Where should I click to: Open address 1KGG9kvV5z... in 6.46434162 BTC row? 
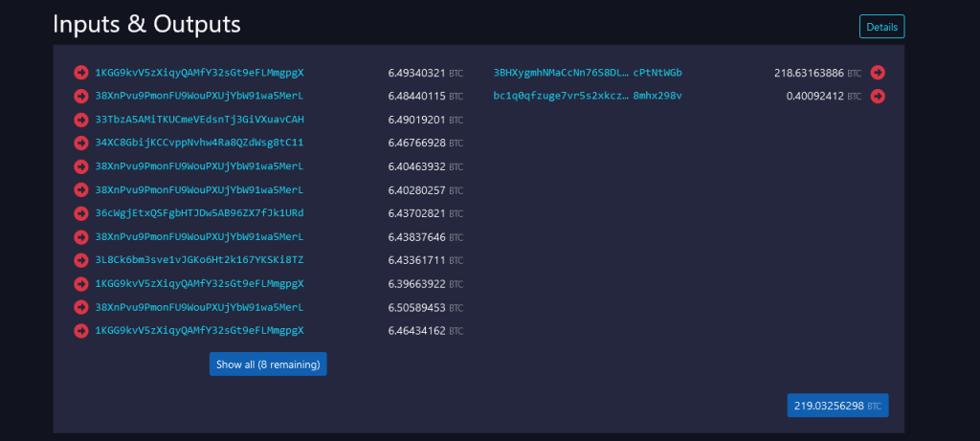pyautogui.click(x=199, y=330)
